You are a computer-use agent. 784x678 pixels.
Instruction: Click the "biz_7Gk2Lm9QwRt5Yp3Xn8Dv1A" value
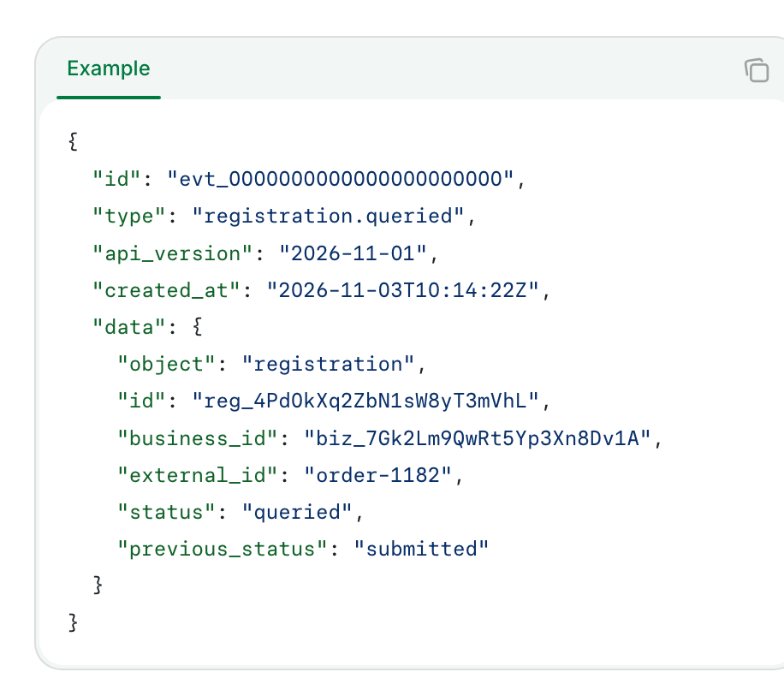coord(477,438)
